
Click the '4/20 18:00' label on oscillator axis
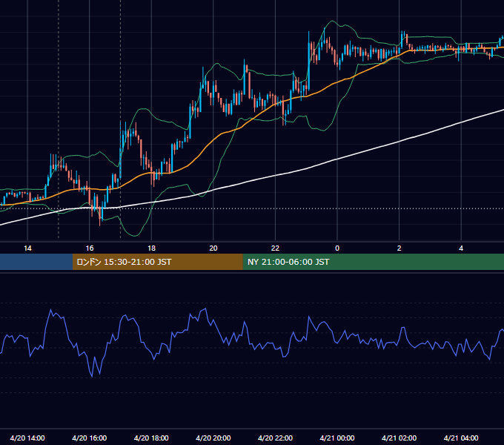(151, 438)
